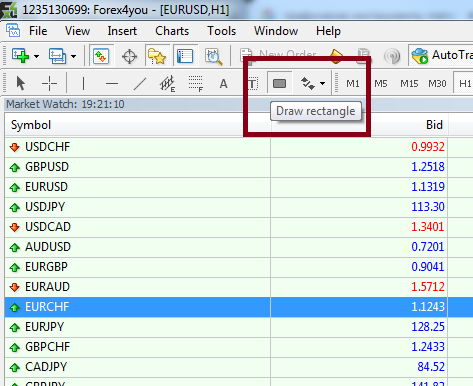
Task: Select the Draw rectangle tool
Action: [x=279, y=83]
